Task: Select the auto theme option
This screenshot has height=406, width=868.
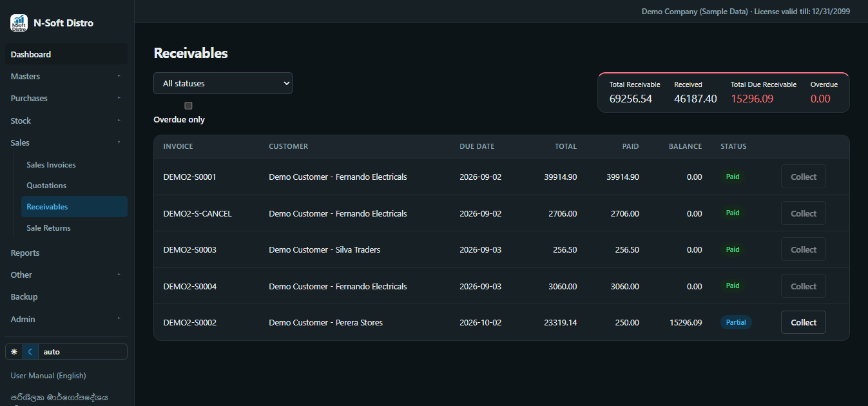Action: pos(82,352)
